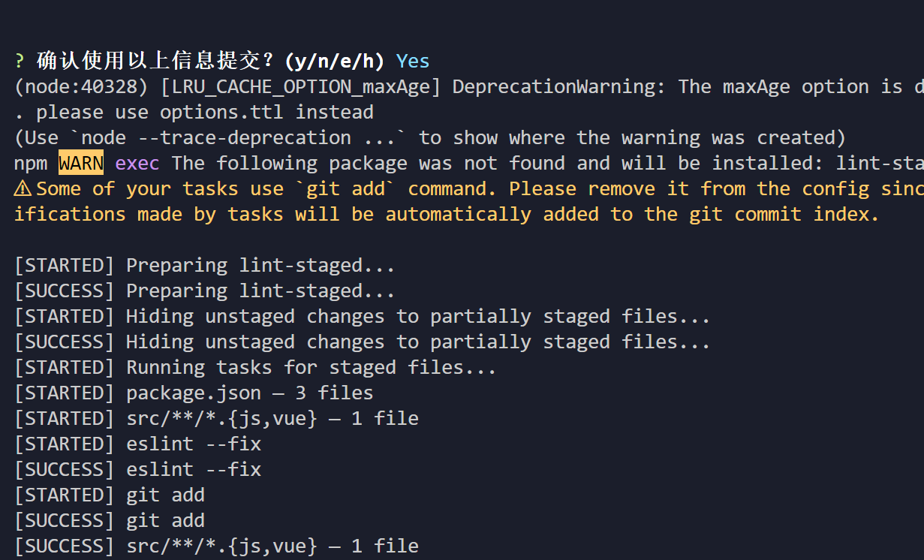924x560 pixels.
Task: Click the "[STARTED] git add" line
Action: click(110, 495)
